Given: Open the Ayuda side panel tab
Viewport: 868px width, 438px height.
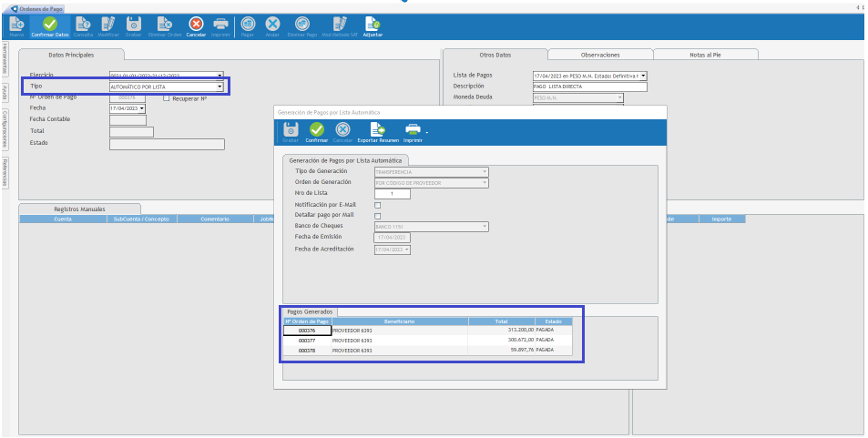Looking at the screenshot, I should (5, 93).
